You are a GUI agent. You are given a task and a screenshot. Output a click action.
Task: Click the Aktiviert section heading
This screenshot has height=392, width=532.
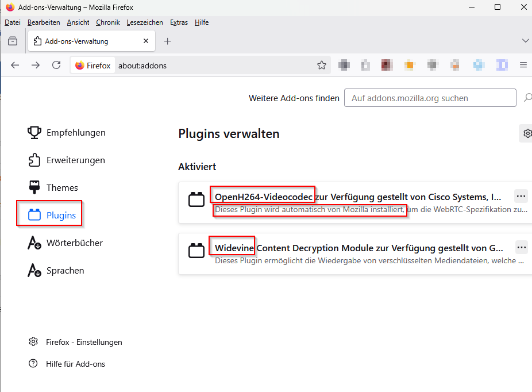[x=197, y=167]
